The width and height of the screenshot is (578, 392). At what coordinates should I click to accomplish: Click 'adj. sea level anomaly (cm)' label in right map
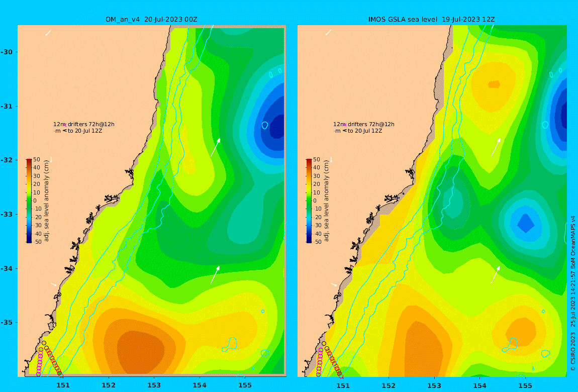pos(327,201)
